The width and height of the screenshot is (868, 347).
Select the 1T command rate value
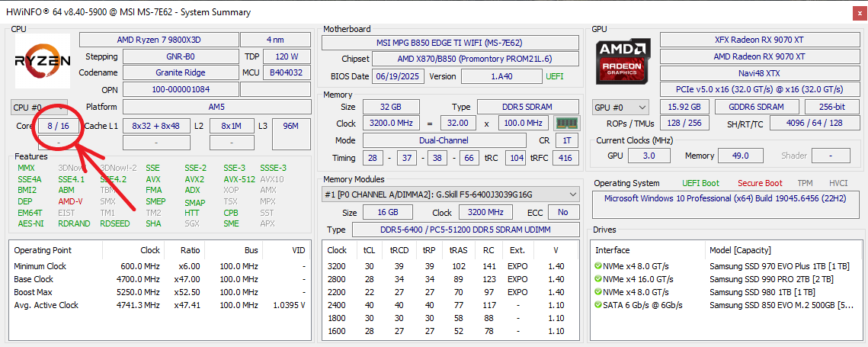[x=568, y=141]
